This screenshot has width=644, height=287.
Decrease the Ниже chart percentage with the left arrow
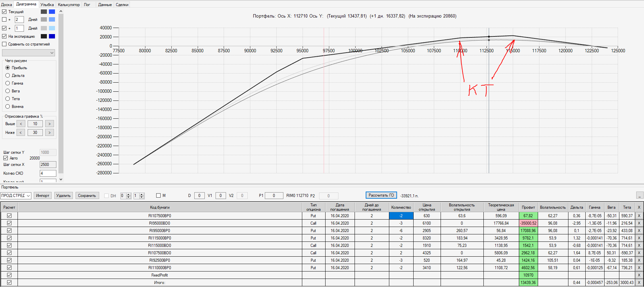pyautogui.click(x=21, y=133)
